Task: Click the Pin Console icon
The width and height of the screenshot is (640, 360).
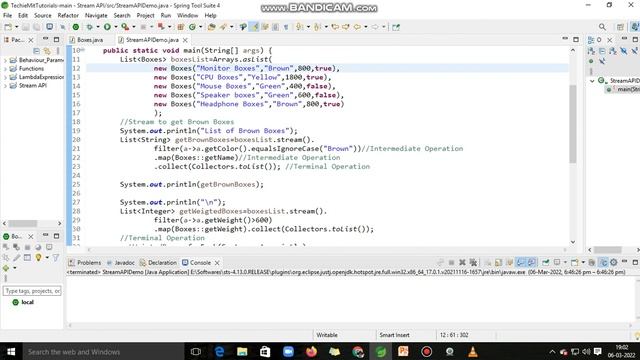Action: pos(546,262)
